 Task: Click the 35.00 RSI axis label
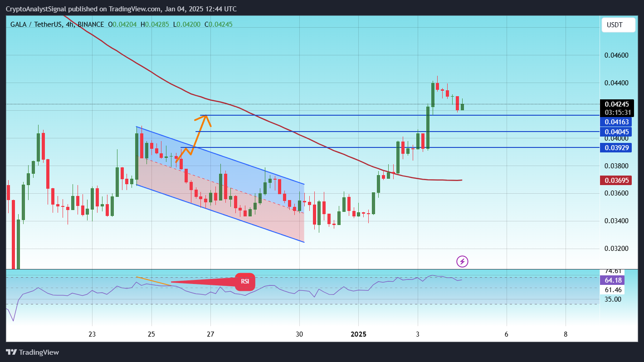(612, 299)
